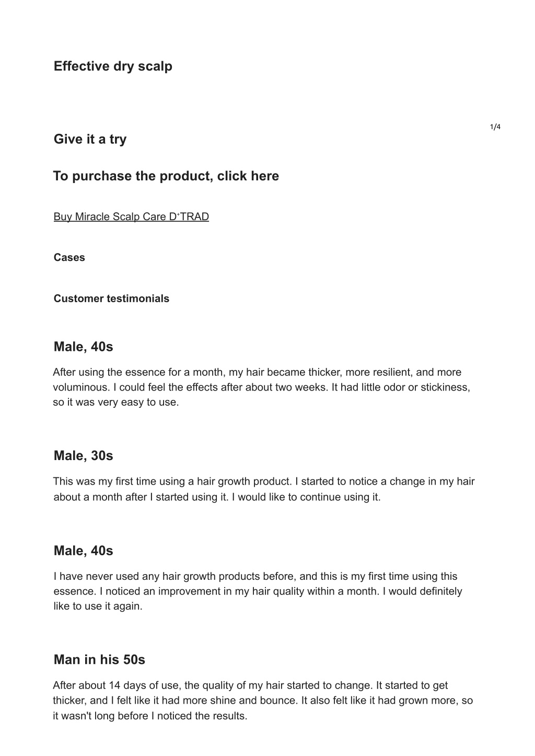Screen dimensions: 535x756
Task: Click the first Male, 40s heading
Action: click(x=83, y=347)
